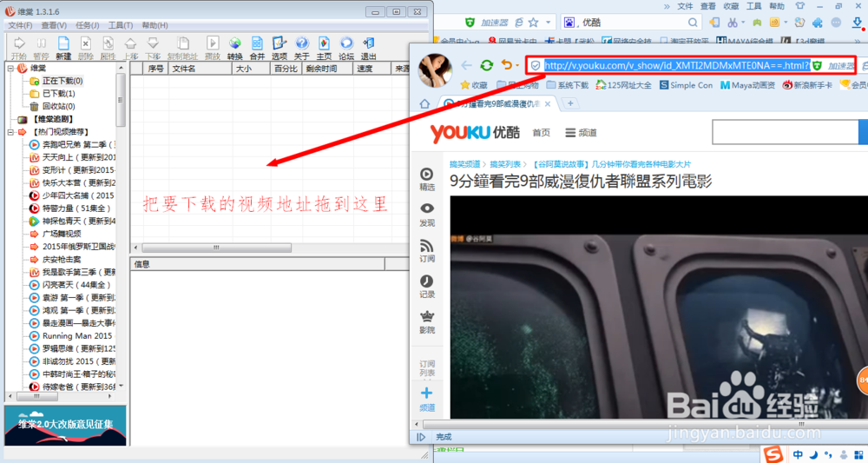Open the Youku 频道 channels menu
The height and width of the screenshot is (463, 868).
pos(582,133)
